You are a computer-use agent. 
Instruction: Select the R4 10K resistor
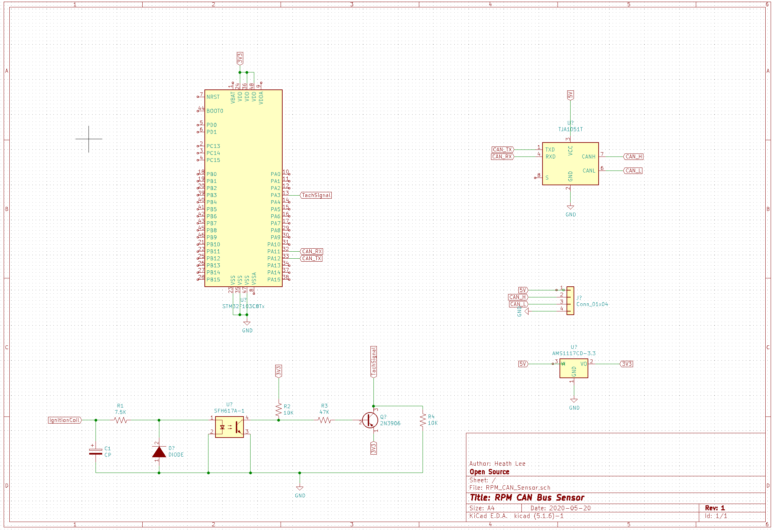(x=423, y=420)
